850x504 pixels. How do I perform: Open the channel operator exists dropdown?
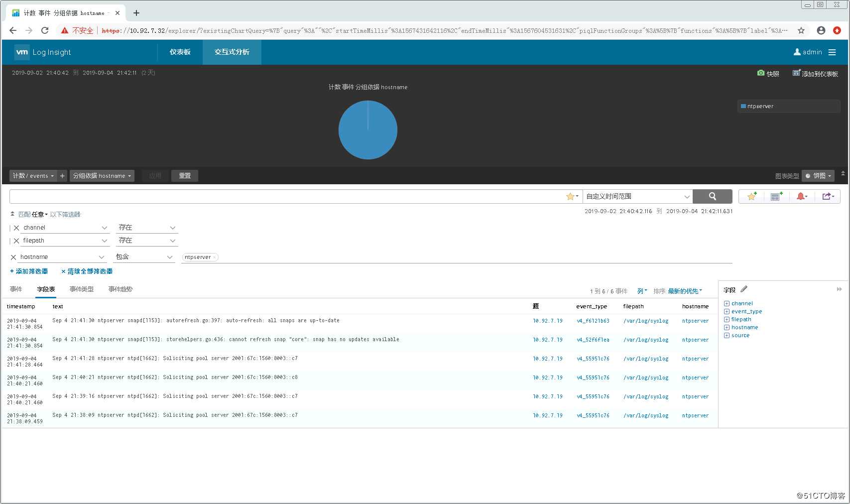[147, 228]
